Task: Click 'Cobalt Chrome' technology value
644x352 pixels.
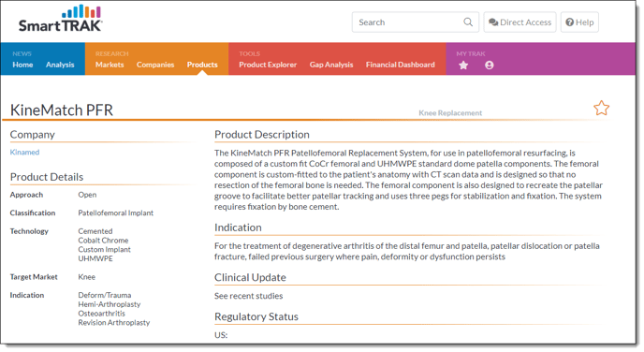Action: coord(103,241)
